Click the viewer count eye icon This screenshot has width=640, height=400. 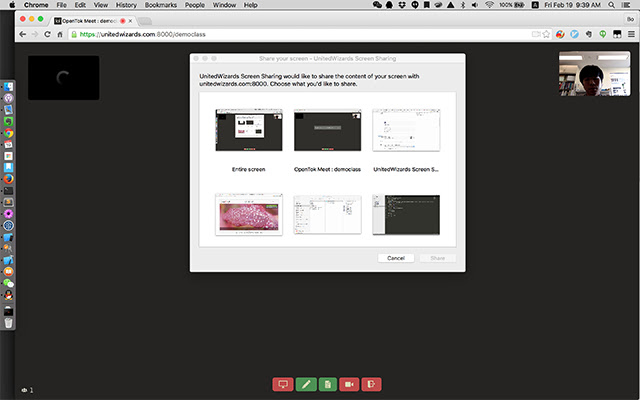coord(24,390)
